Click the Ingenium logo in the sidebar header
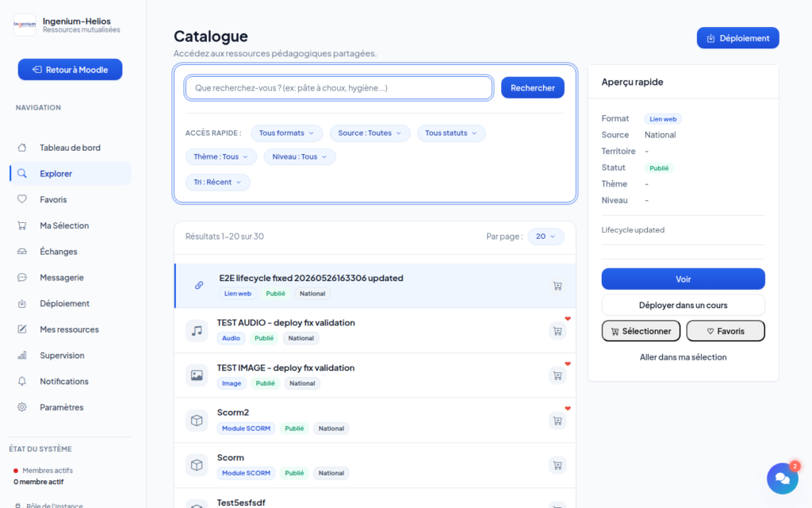The image size is (812, 508). pos(25,25)
